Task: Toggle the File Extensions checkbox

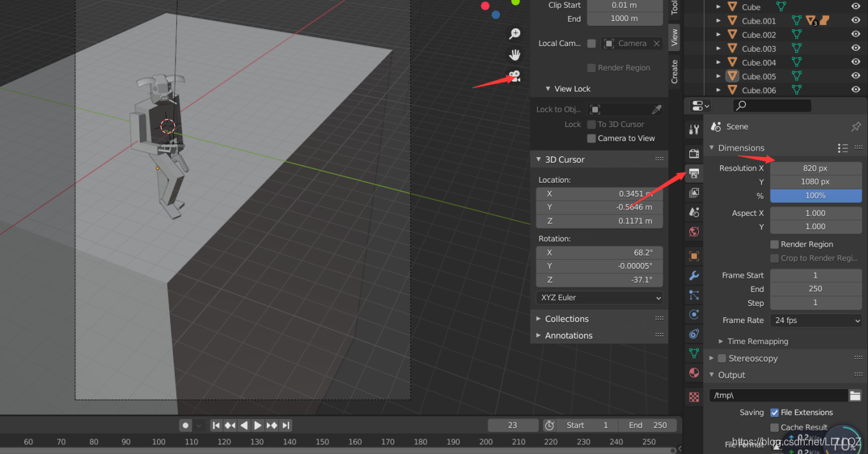Action: click(774, 412)
